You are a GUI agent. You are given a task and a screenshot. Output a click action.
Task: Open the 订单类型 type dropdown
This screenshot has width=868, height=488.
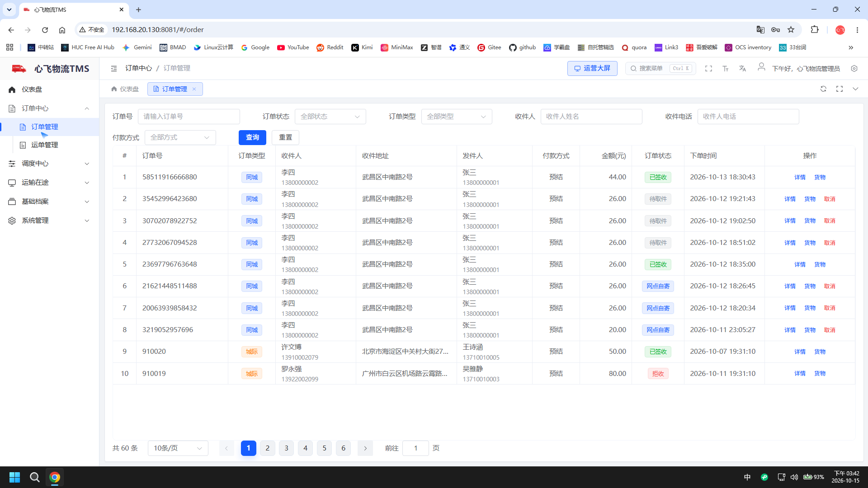click(457, 117)
